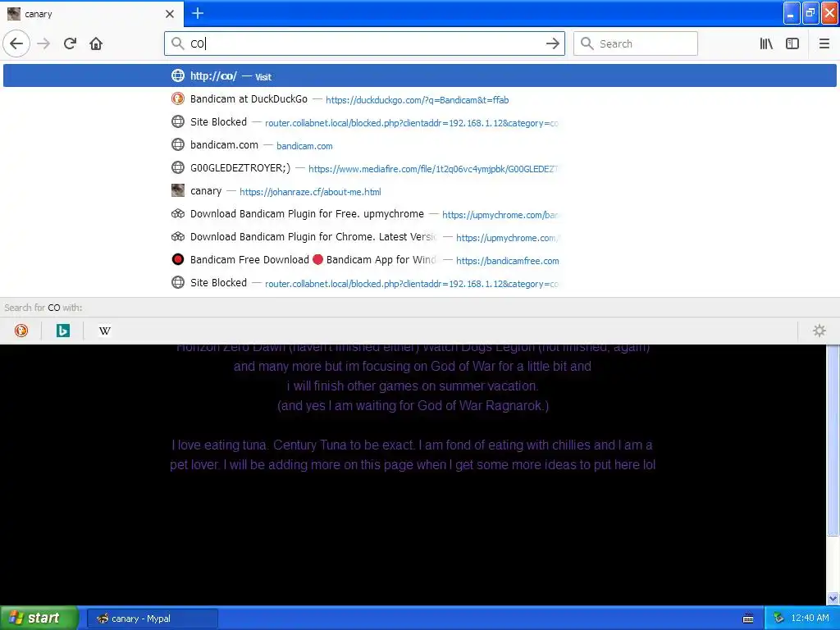The height and width of the screenshot is (630, 840).
Task: Select Bandicam Free Download suggestion
Action: tap(420, 260)
